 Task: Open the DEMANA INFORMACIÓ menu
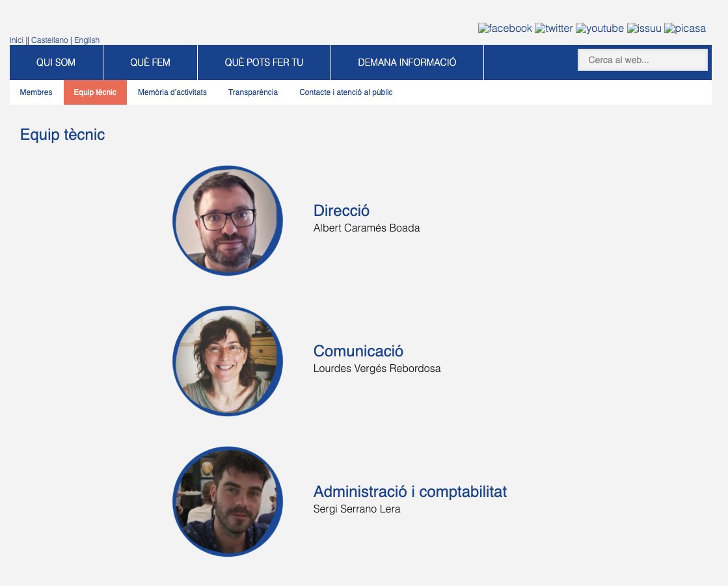[x=407, y=62]
